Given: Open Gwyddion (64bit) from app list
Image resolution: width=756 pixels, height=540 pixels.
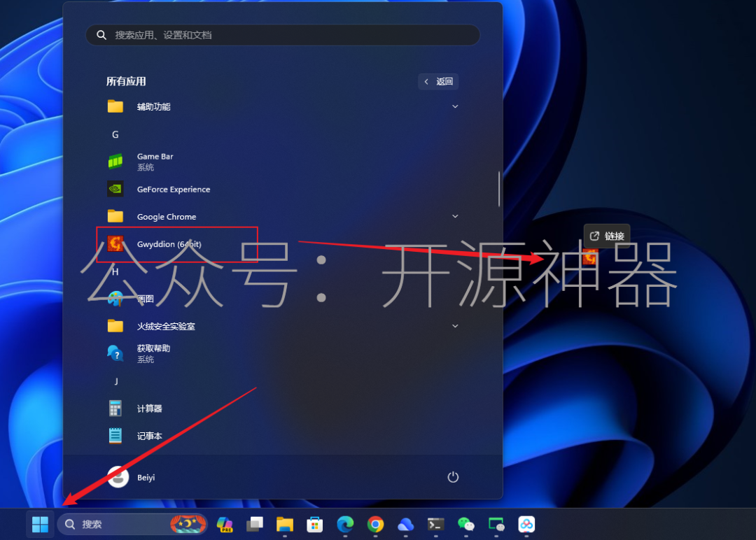Looking at the screenshot, I should pos(282,244).
